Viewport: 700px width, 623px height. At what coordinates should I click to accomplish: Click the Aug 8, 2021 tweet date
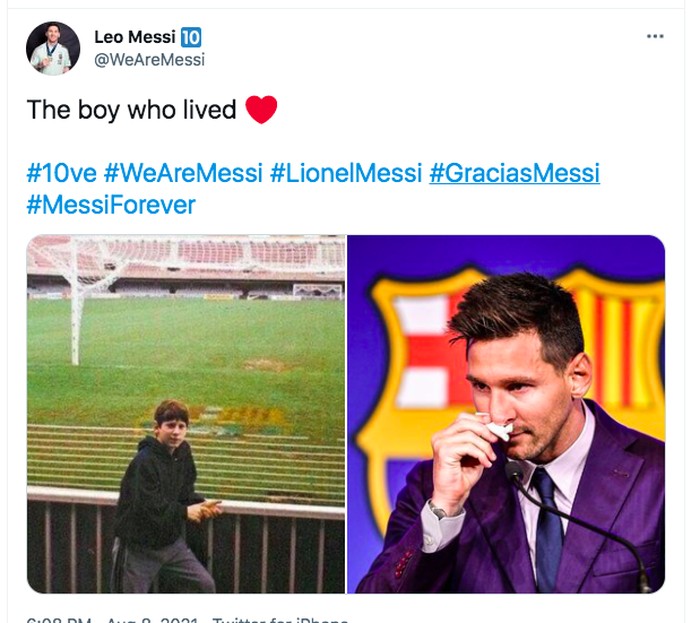150,619
